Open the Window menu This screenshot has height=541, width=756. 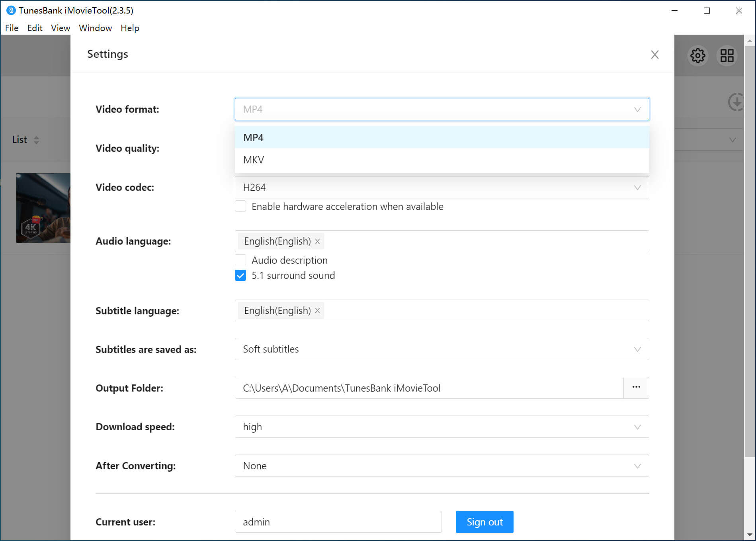(95, 28)
